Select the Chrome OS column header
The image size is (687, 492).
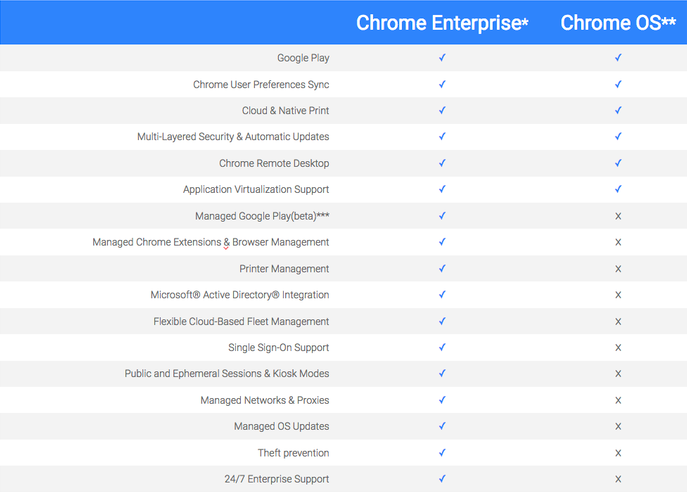pos(618,23)
